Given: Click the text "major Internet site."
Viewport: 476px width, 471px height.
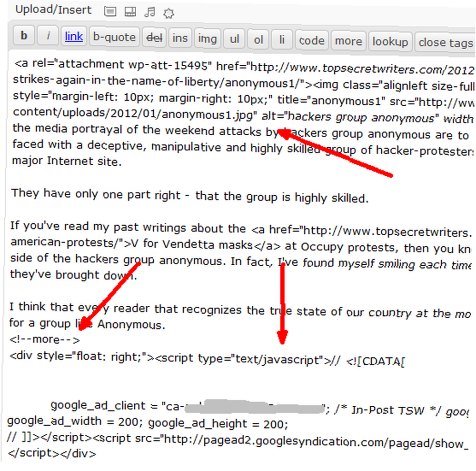Looking at the screenshot, I should point(67,161).
